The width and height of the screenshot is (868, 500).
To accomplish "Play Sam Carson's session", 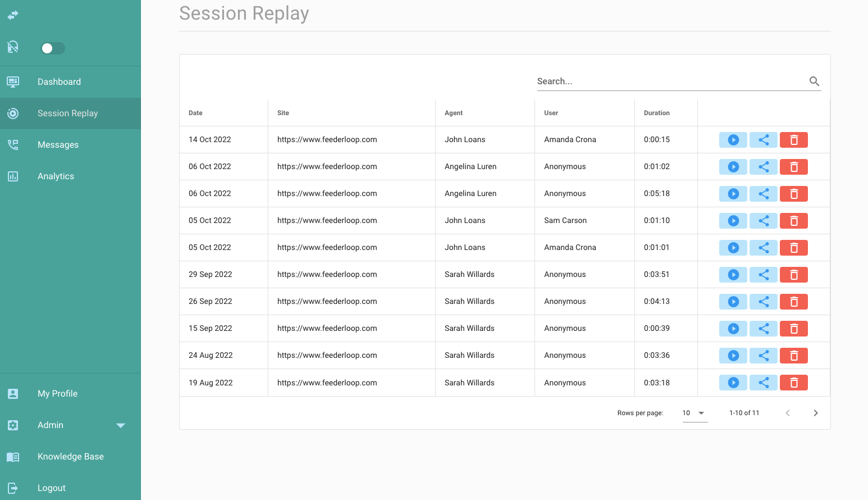I will (x=733, y=221).
